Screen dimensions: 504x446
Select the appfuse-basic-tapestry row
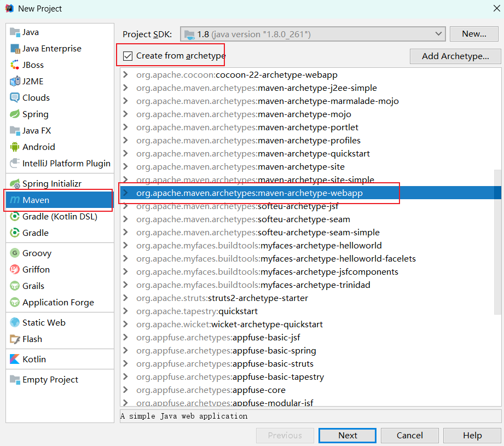[x=310, y=377]
